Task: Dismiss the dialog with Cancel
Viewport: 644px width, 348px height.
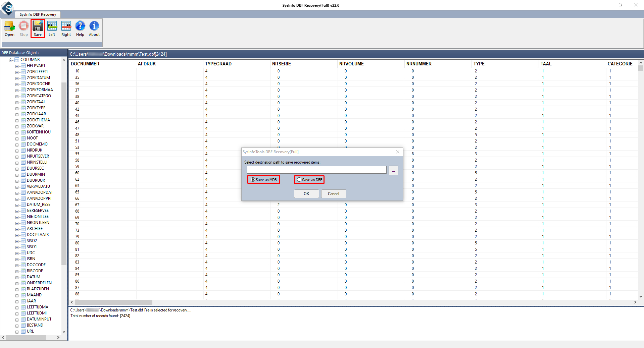Action: tap(333, 193)
